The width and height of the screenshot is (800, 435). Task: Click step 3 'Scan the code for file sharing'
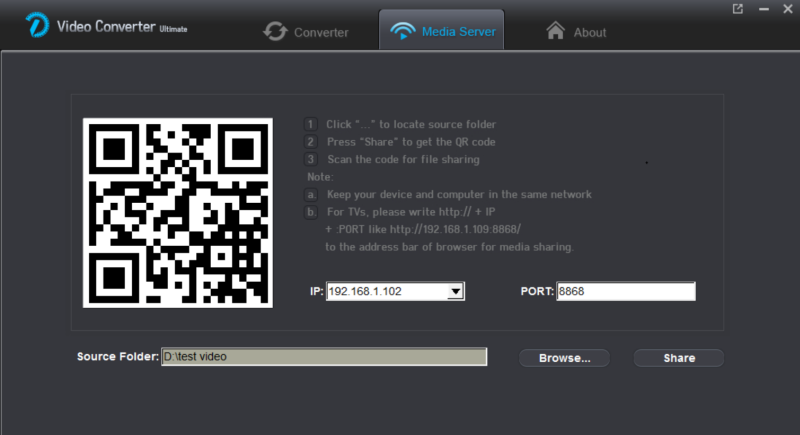coord(403,159)
